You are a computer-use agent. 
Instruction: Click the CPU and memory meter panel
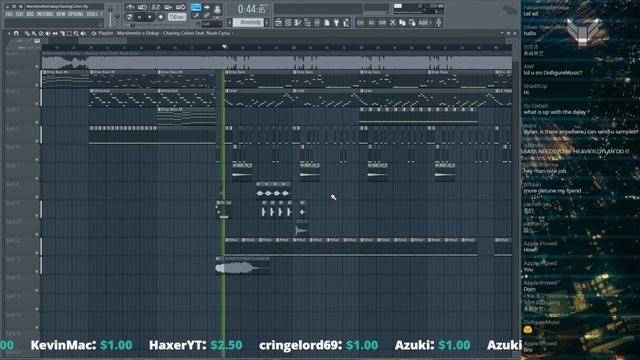click(418, 8)
